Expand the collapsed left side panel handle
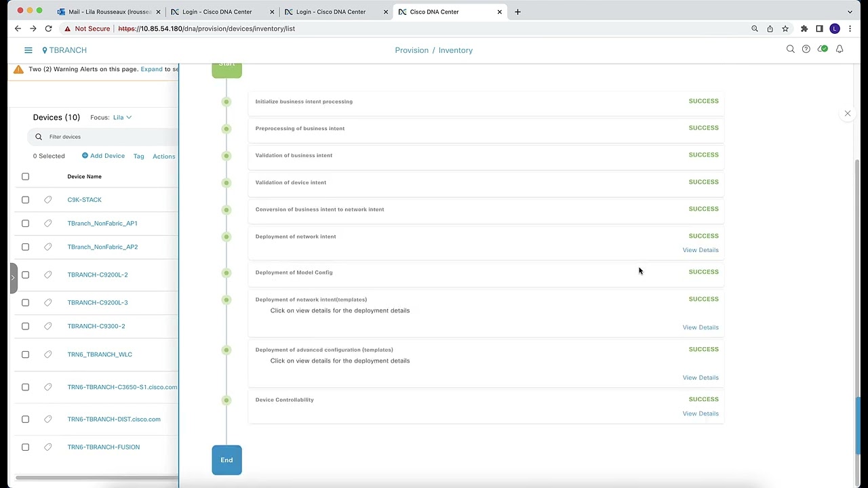This screenshot has width=868, height=488. (13, 278)
